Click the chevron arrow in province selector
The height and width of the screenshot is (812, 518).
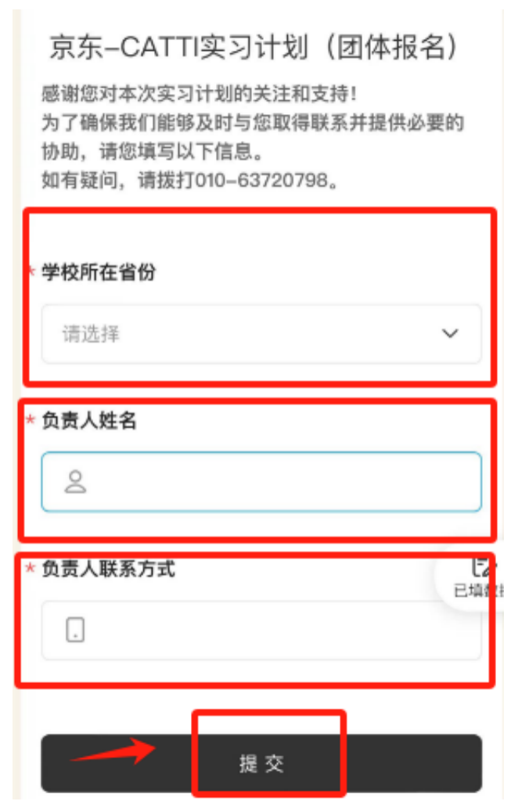pos(450,333)
